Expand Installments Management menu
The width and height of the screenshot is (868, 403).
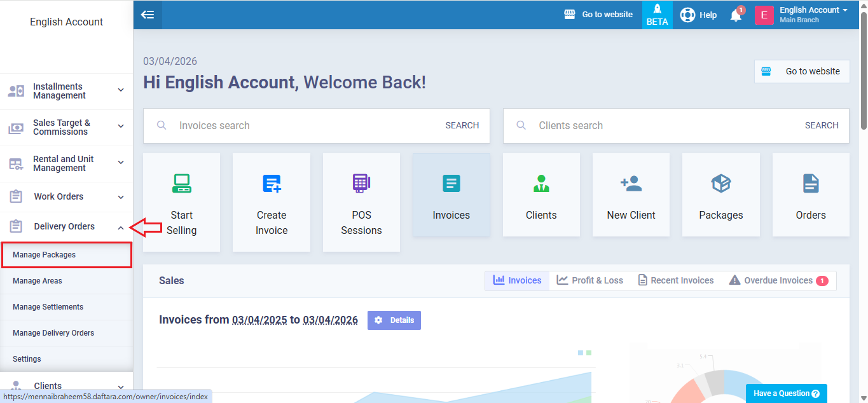66,91
